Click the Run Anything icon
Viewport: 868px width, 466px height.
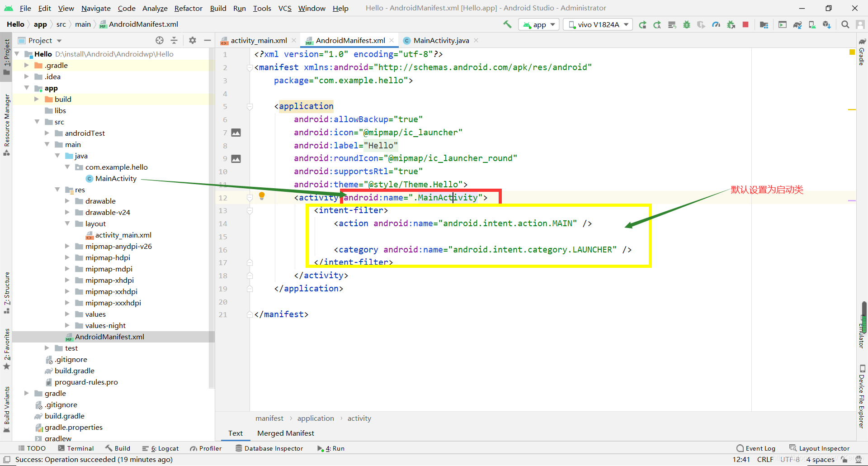click(783, 24)
